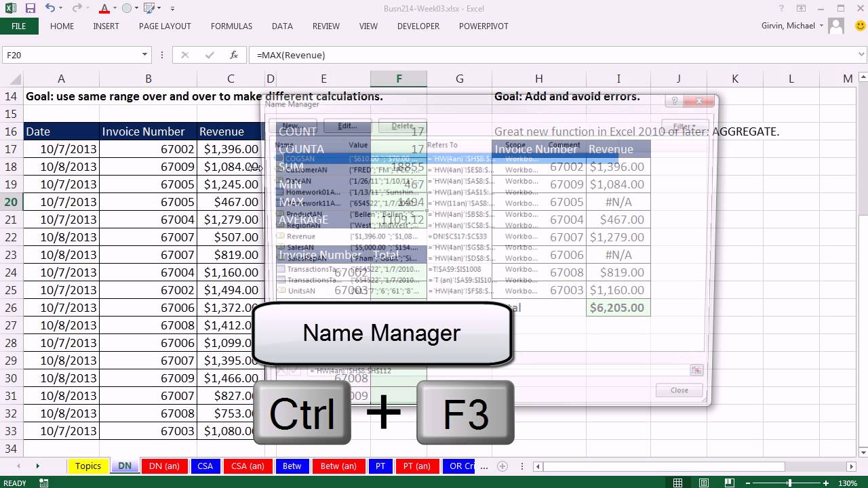
Task: Click the vertical scrollbar down arrow
Action: point(863,453)
